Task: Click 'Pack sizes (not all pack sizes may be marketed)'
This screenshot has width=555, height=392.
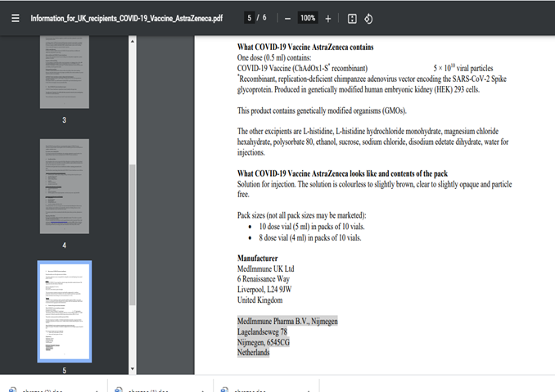Action: 301,215
